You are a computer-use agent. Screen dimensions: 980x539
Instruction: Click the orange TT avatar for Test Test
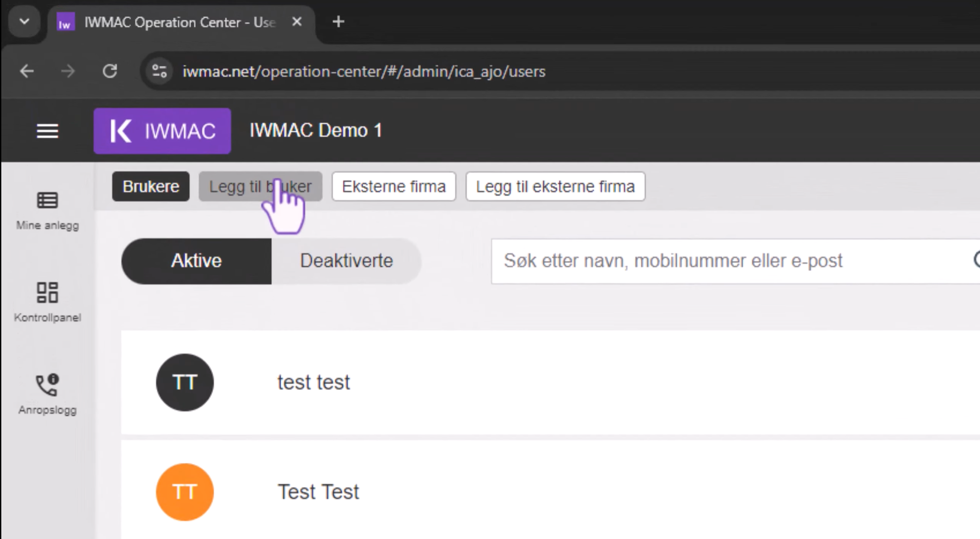(185, 492)
